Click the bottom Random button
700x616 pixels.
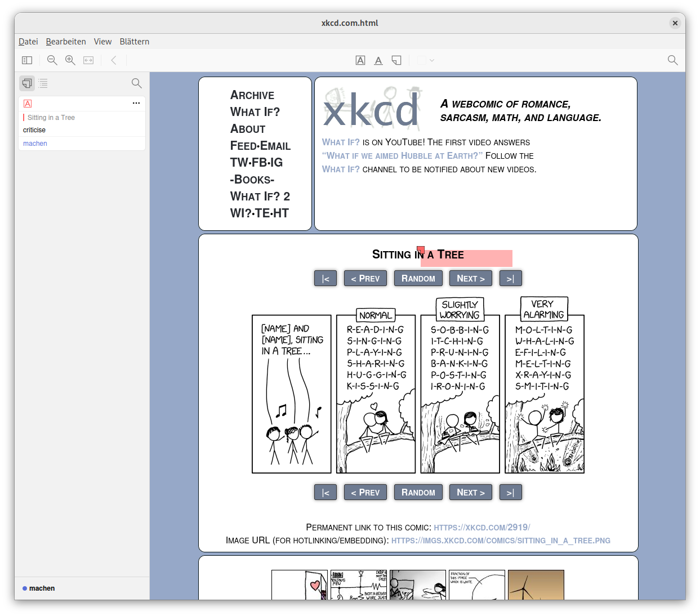418,492
